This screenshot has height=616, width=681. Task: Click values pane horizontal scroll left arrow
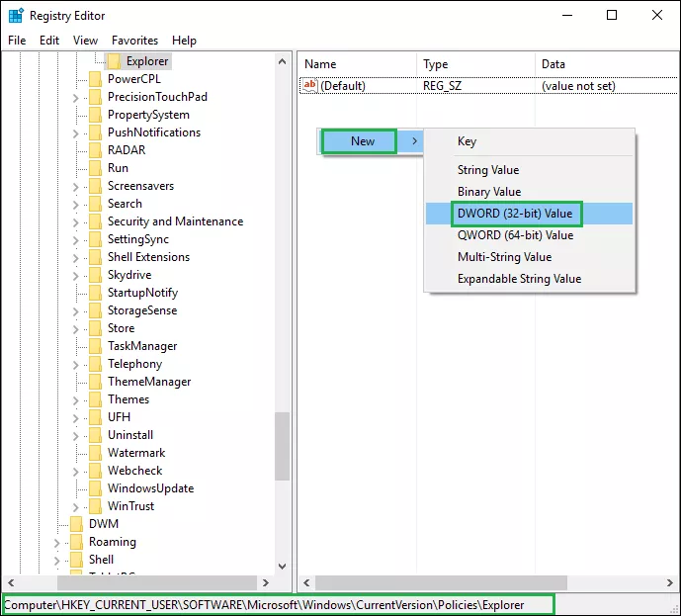[x=306, y=582]
